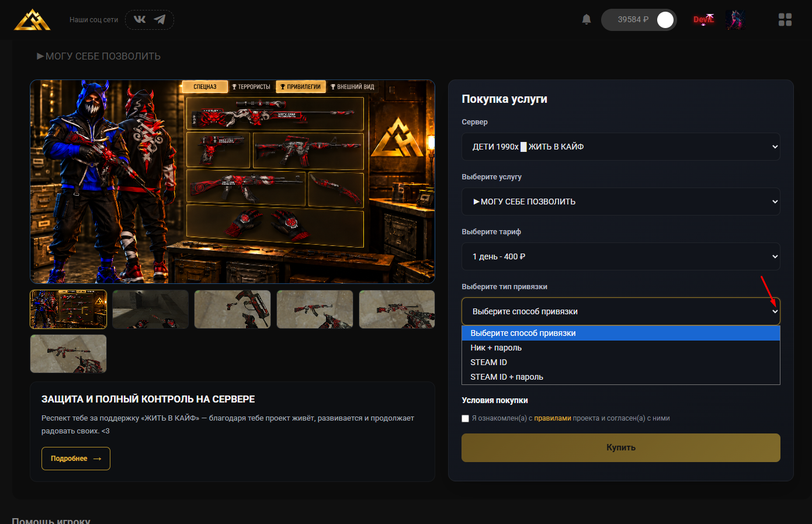Follow the правилами link
812x524 pixels.
click(553, 418)
